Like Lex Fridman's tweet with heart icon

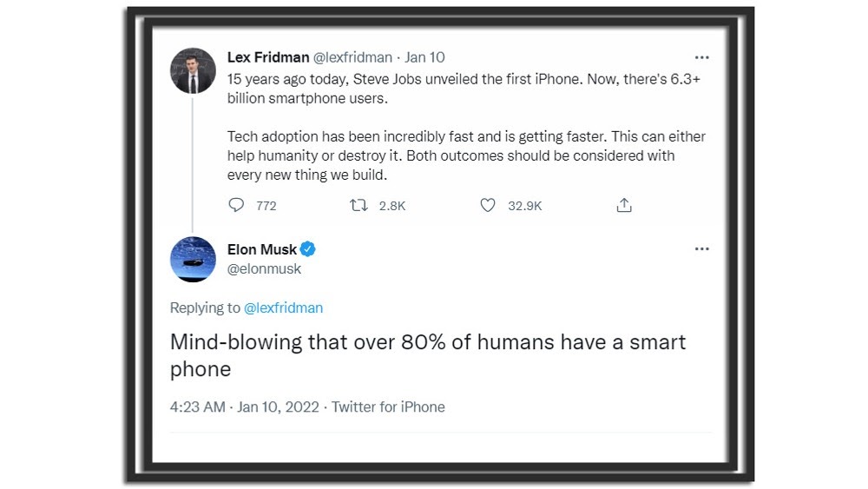coord(488,205)
